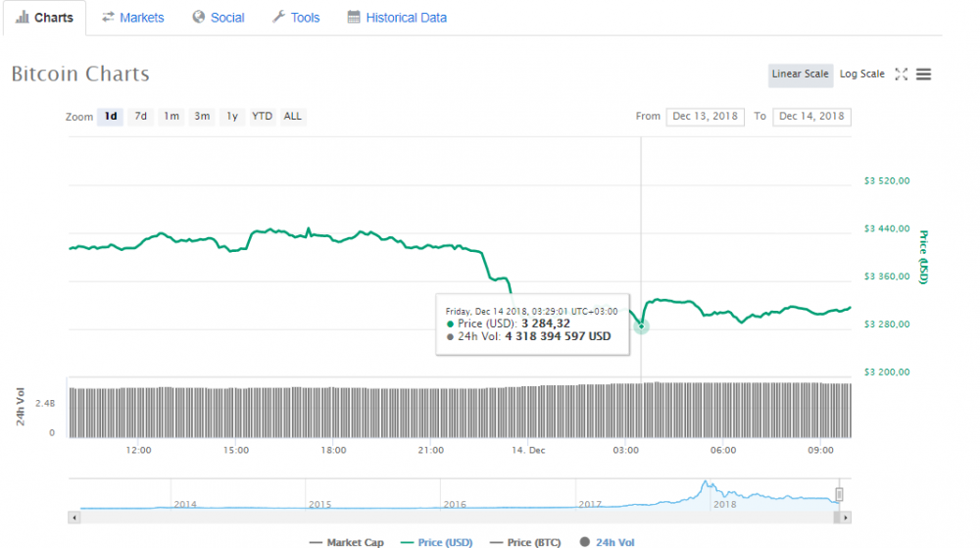Screen dimensions: 980x548
Task: Open the Tools tab
Action: tap(296, 18)
